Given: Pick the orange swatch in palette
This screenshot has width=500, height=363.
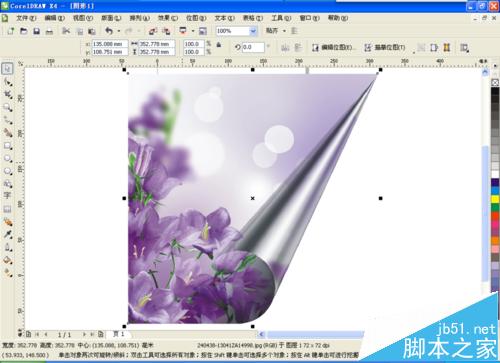Looking at the screenshot, I should click(x=495, y=241).
